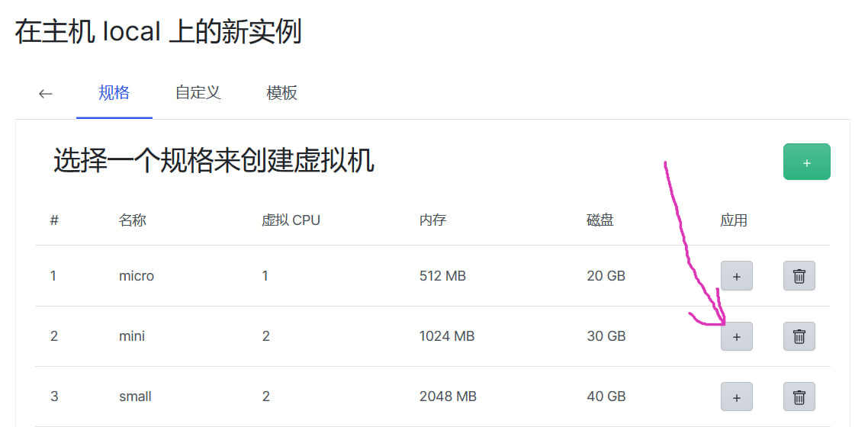Select the micro flavor name
The image size is (868, 427).
(x=137, y=275)
